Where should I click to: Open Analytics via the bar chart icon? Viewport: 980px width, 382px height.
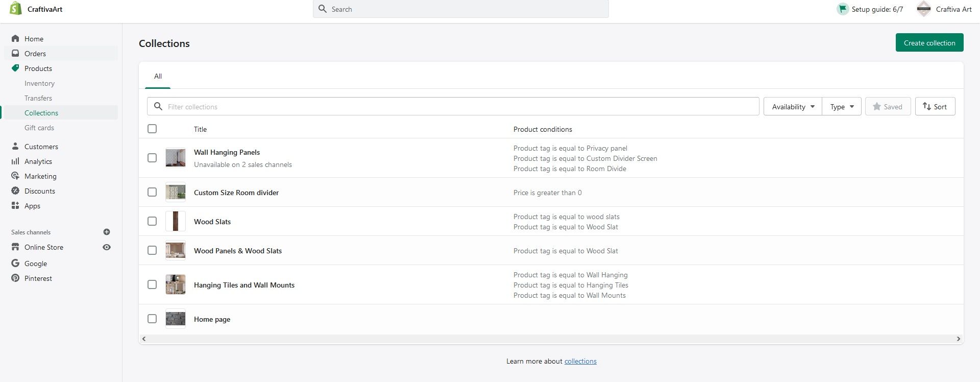pos(15,161)
